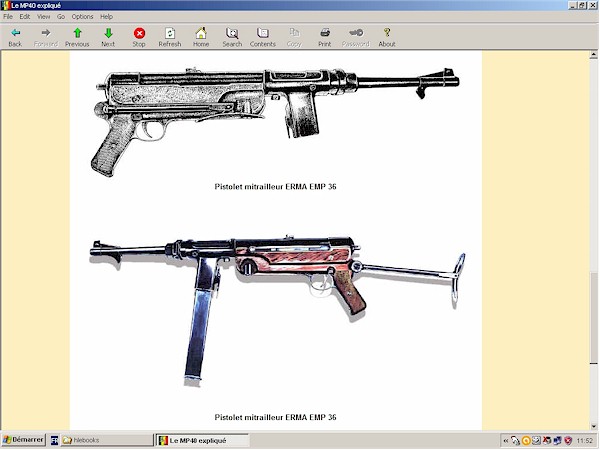This screenshot has width=600, height=450.
Task: Open the View menu
Action: point(44,16)
